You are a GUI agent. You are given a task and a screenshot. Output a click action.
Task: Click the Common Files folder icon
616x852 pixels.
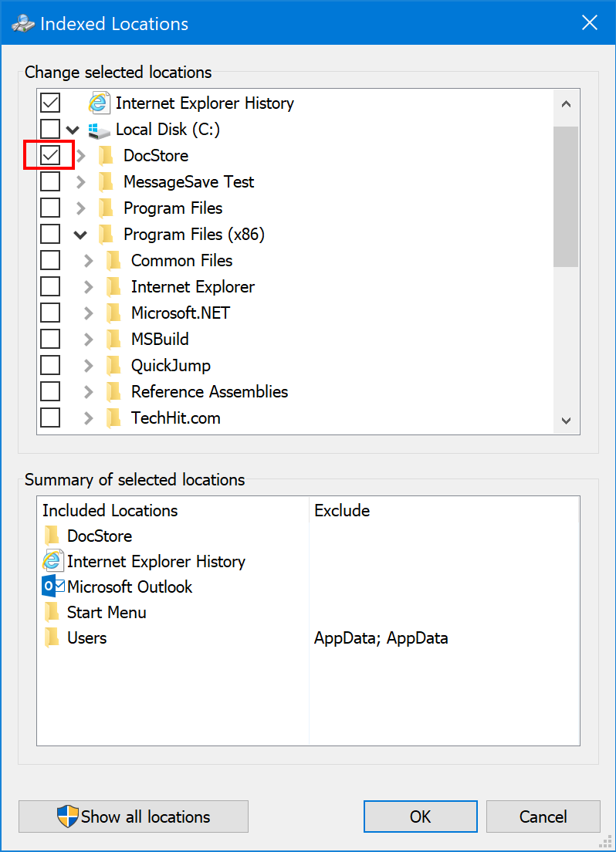(113, 261)
